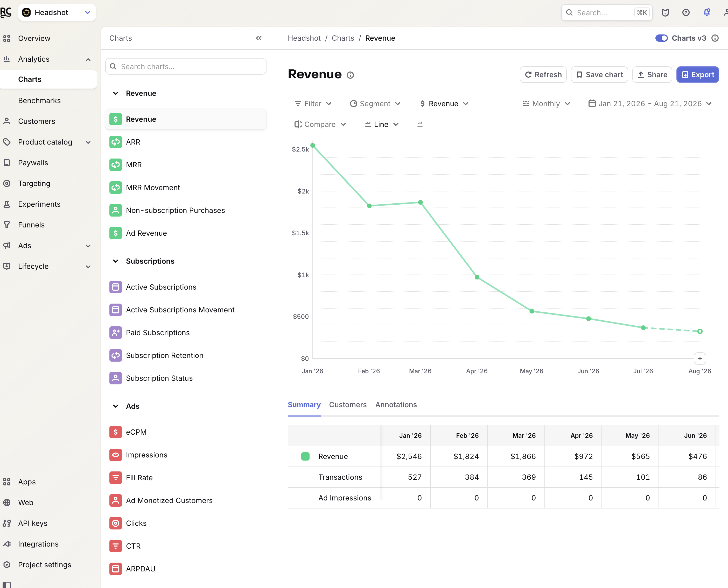The width and height of the screenshot is (728, 588).
Task: Click the ARR chart icon
Action: pos(116,142)
